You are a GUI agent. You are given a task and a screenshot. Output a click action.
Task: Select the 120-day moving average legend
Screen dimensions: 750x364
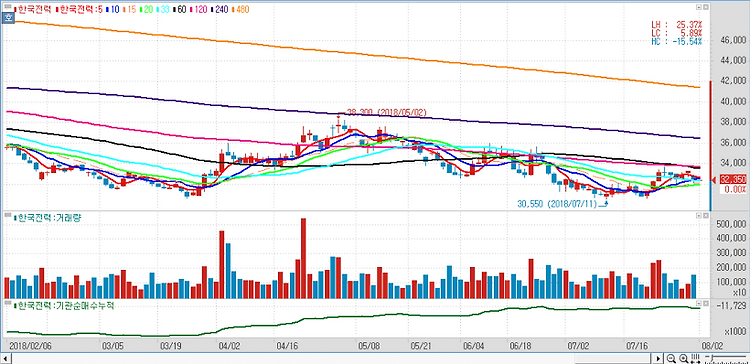199,9
